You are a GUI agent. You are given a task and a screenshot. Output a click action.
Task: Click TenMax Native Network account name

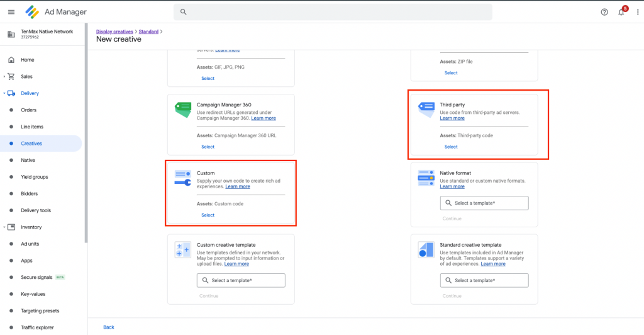click(x=47, y=31)
